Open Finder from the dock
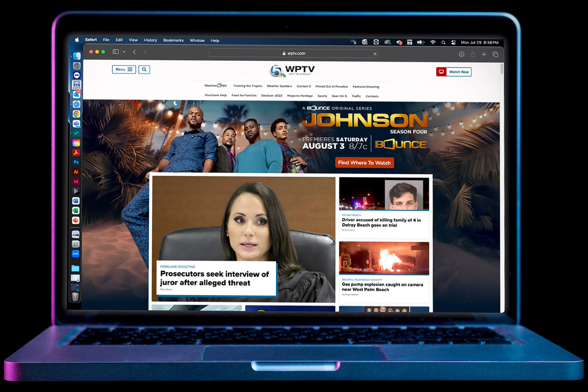Viewport: 588px width, 392px height. 76,56
